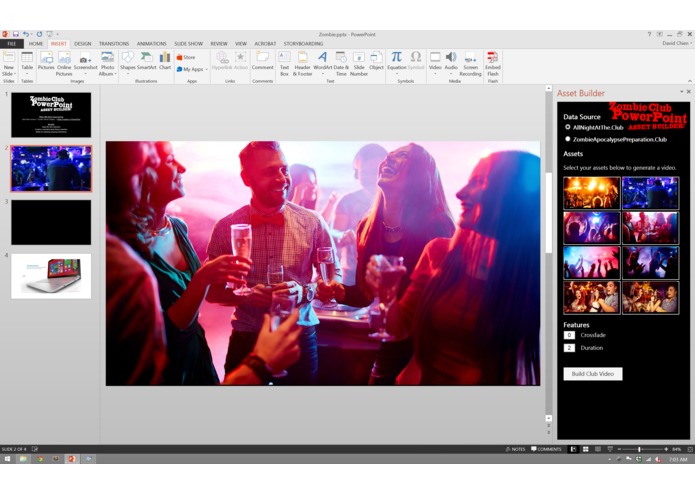Insert Slide Number
Screen dimensions: 695x494
click(x=359, y=63)
